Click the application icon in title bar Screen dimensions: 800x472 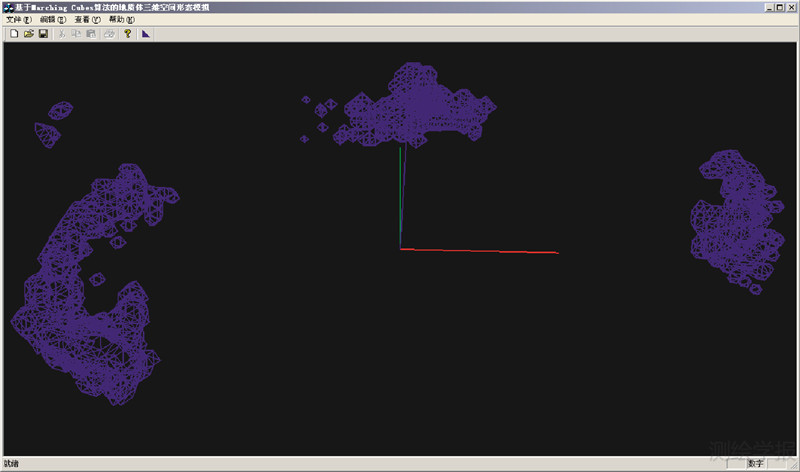click(8, 7)
